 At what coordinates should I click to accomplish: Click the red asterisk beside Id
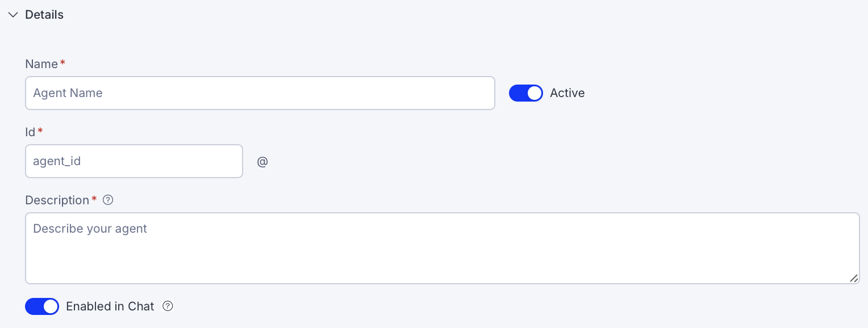click(x=40, y=131)
